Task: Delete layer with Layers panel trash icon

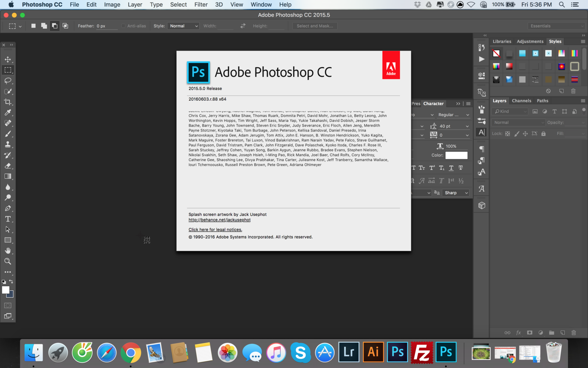Action: point(574,333)
